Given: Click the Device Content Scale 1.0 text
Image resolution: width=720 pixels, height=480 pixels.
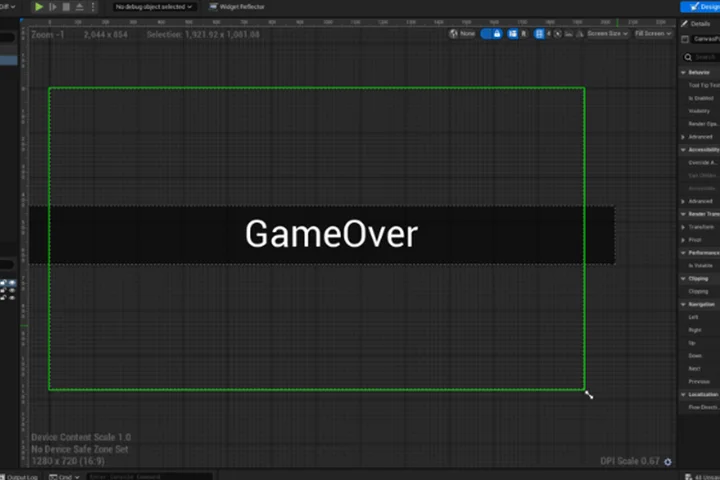Looking at the screenshot, I should (x=81, y=437).
